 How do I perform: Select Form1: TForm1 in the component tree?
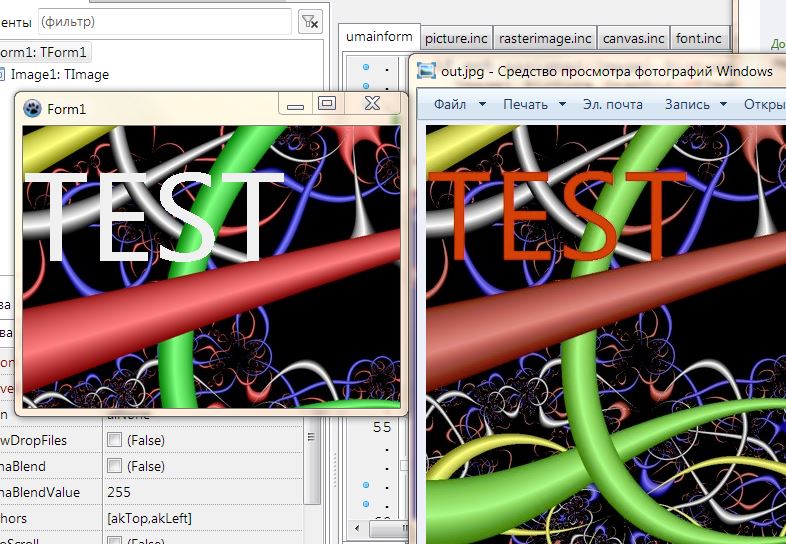click(45, 53)
